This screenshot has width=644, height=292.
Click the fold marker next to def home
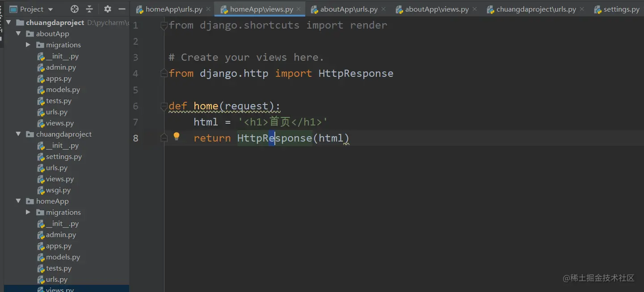164,106
